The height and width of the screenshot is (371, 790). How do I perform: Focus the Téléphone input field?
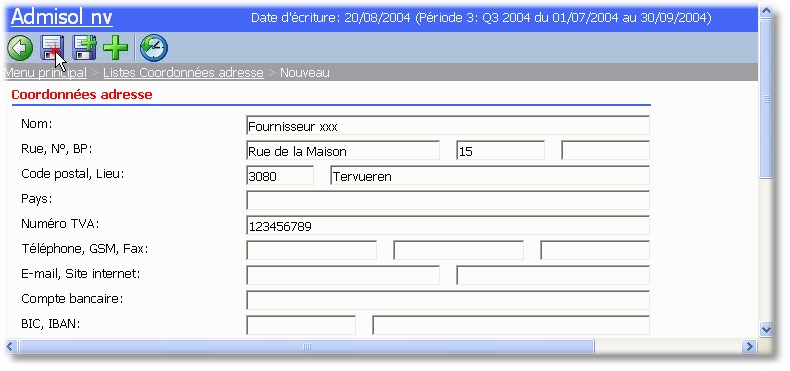[312, 251]
